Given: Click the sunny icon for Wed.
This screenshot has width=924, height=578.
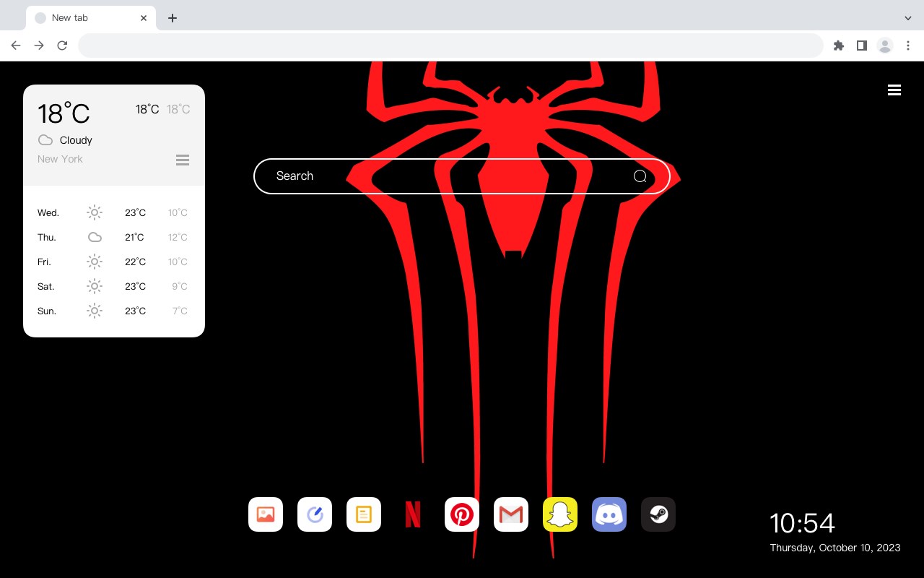Looking at the screenshot, I should coord(95,212).
